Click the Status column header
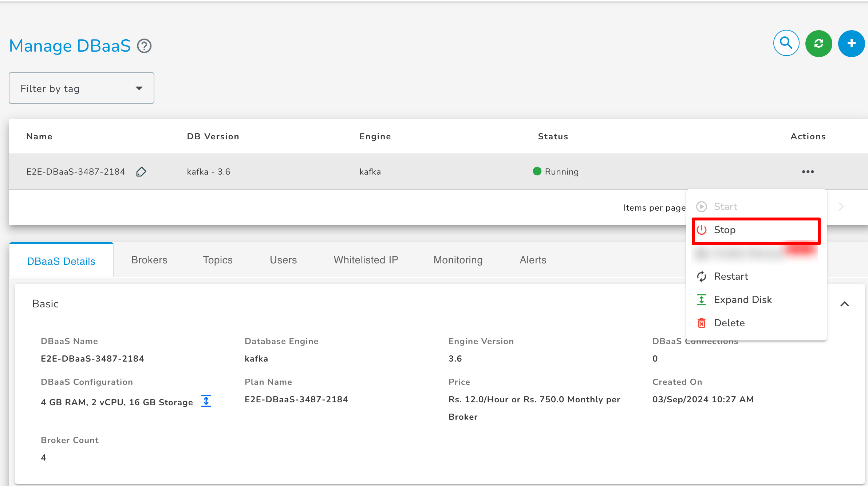 553,136
